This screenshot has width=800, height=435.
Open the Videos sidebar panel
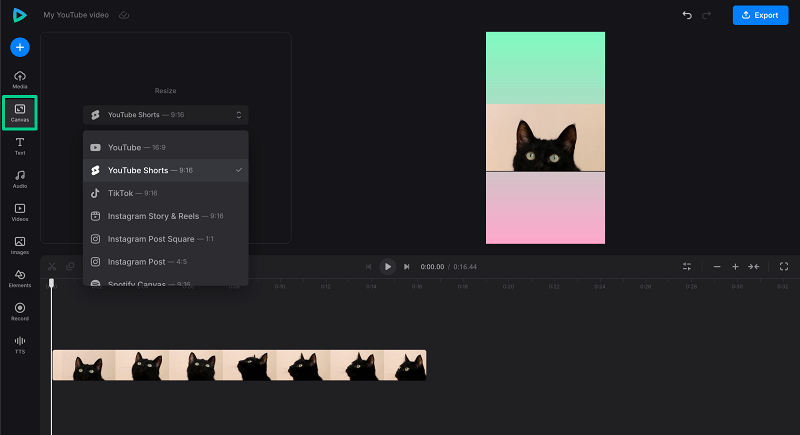click(x=20, y=213)
